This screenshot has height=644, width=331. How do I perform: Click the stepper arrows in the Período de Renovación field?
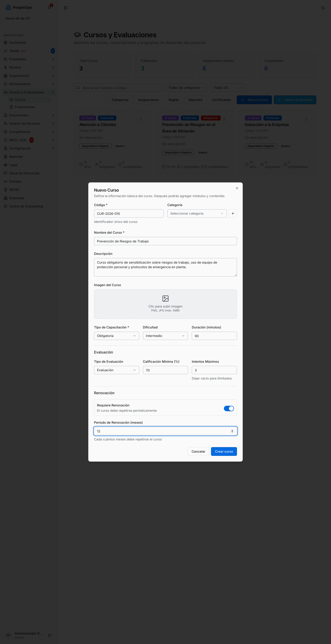[232, 431]
